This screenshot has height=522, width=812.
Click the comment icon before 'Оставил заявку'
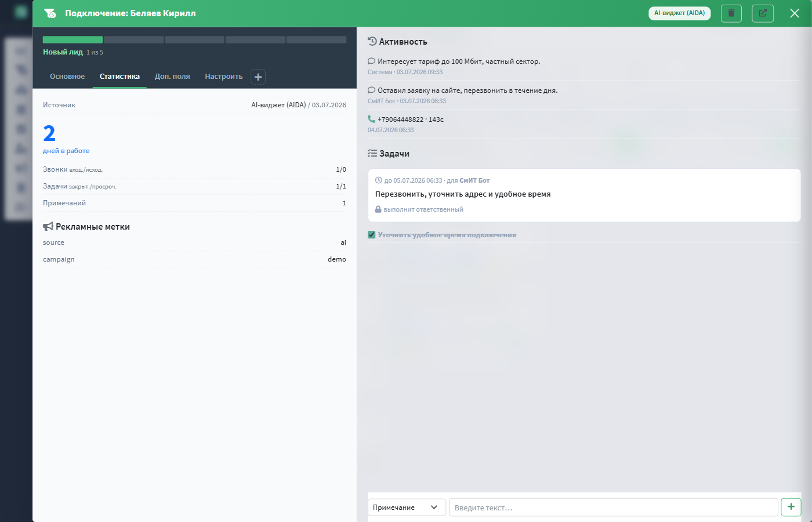[x=371, y=90]
